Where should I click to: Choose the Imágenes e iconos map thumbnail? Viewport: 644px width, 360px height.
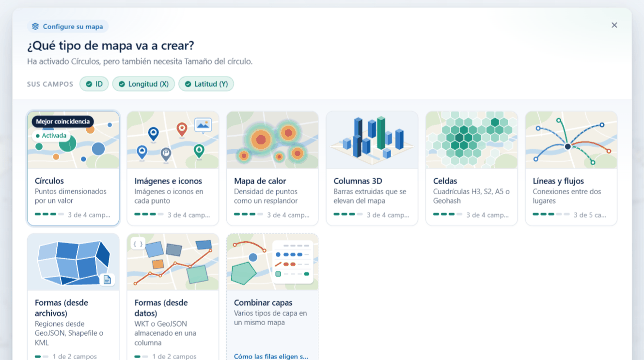pos(173,140)
